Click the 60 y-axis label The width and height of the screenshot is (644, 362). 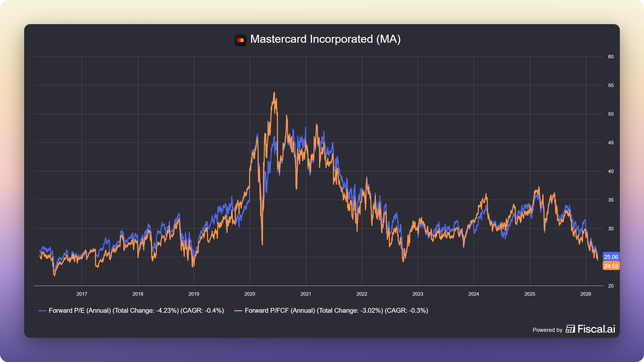tap(611, 57)
